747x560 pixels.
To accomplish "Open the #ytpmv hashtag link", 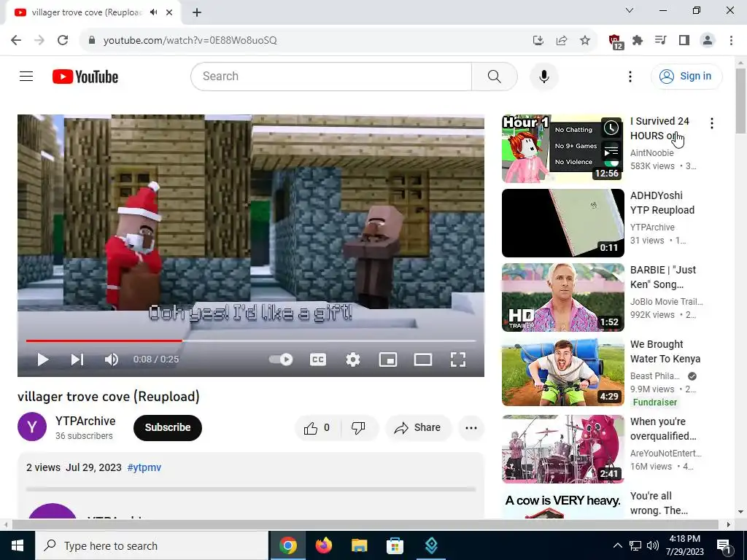I will (x=144, y=467).
